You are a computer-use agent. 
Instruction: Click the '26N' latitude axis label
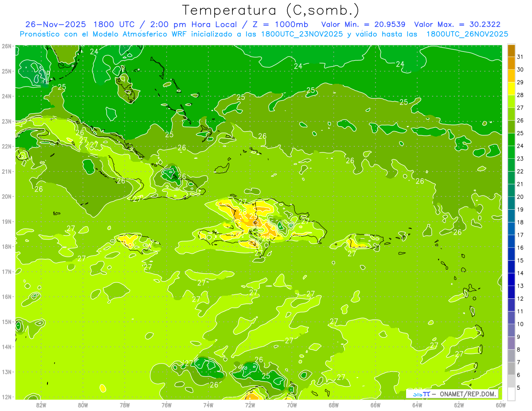pos(7,46)
